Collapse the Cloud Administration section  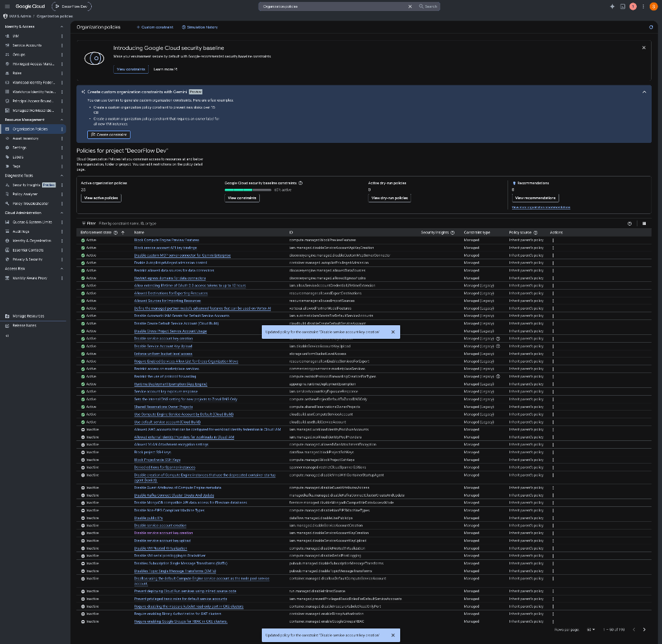(61, 213)
